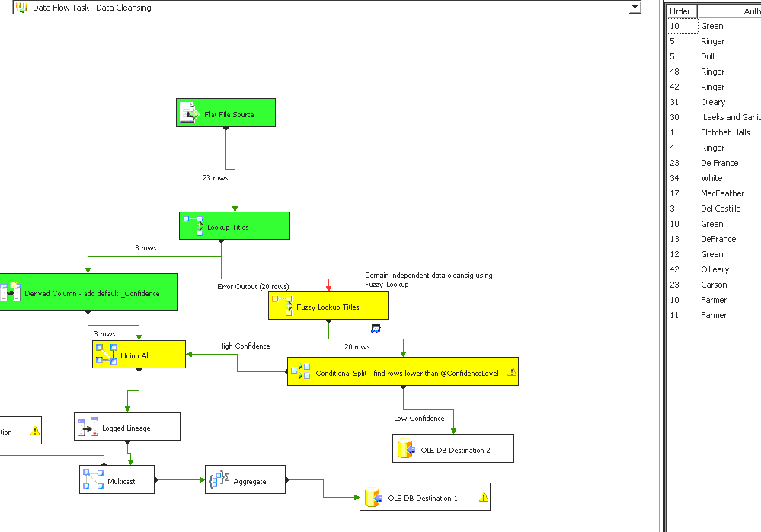Click the 'High Confidence' path label

tap(244, 346)
